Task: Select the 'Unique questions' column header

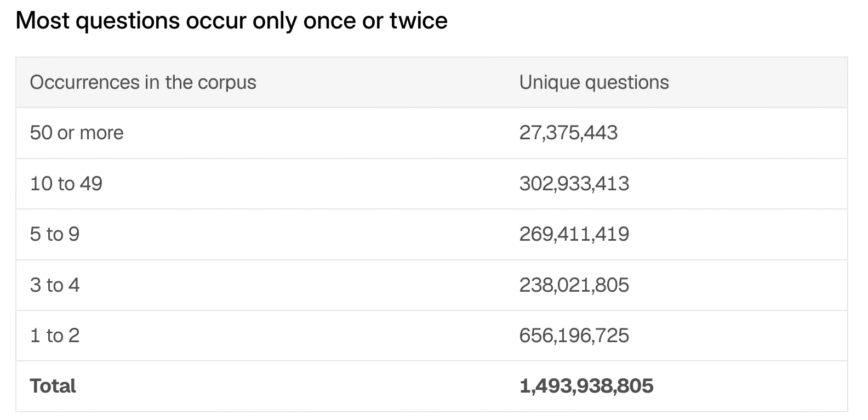Action: [x=594, y=82]
